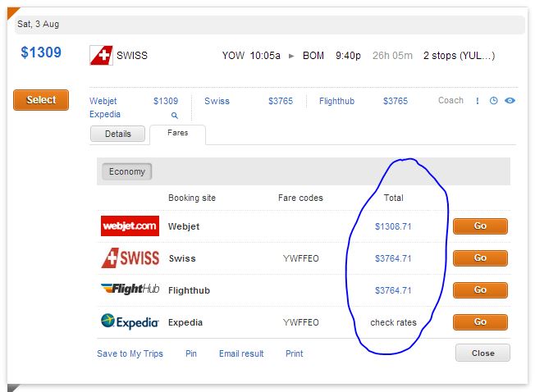Click Go in the Expedia row
535x392 pixels.
coord(480,322)
